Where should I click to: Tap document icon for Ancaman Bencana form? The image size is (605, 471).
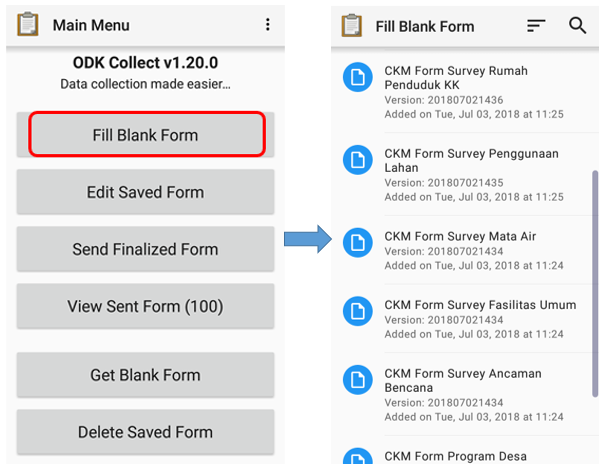pyautogui.click(x=358, y=380)
